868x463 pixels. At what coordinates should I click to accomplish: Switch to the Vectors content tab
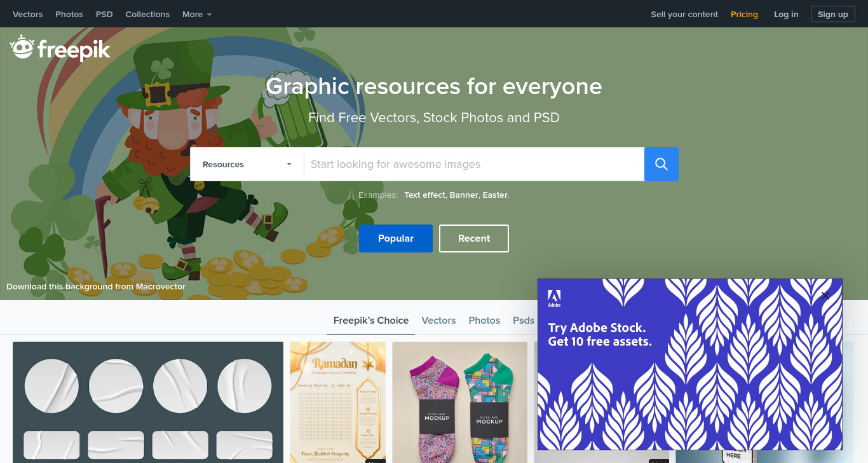tap(438, 321)
